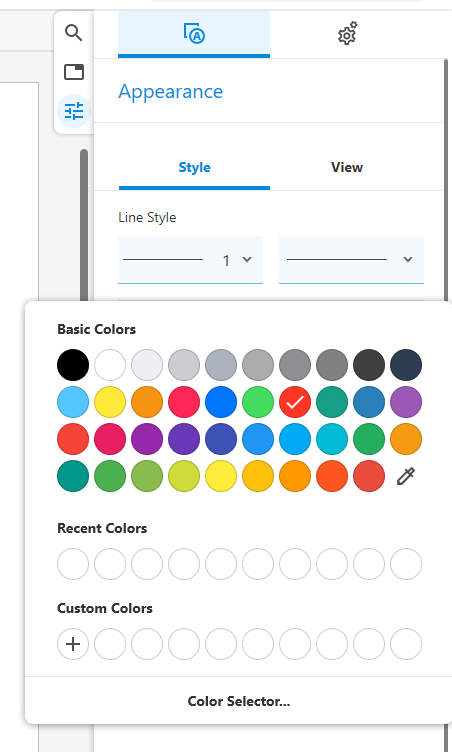The width and height of the screenshot is (452, 752).
Task: Click the search magnifier icon
Action: (73, 33)
